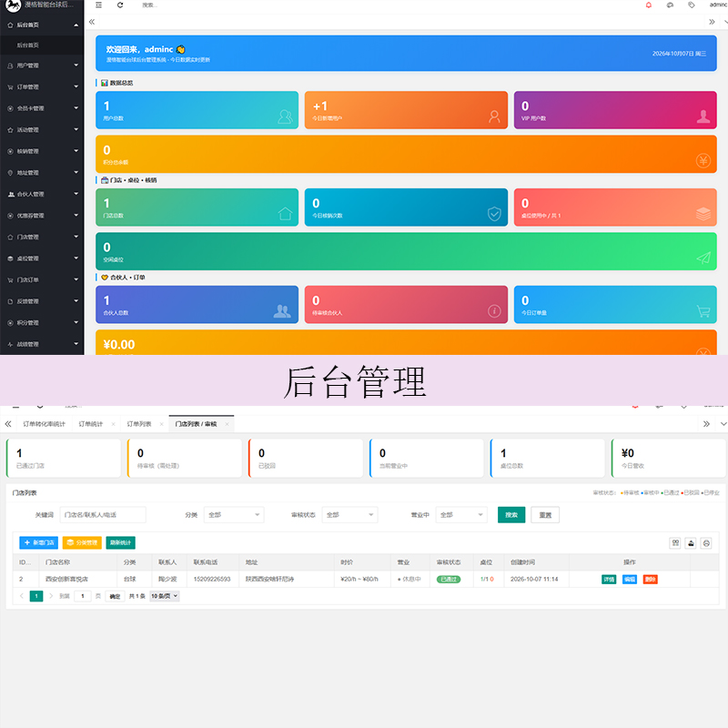Open the 分类 filter dropdown
This screenshot has width=728, height=728.
[234, 515]
